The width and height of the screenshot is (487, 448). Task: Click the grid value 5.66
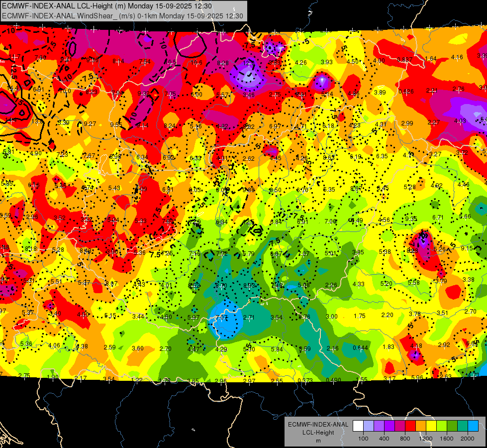tap(465, 217)
